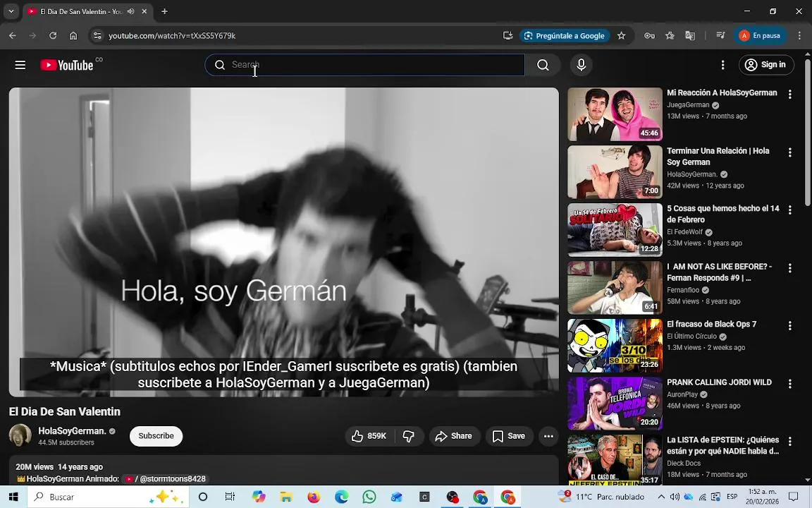Like the video with 859K thumbs up
The height and width of the screenshot is (508, 812).
[369, 436]
